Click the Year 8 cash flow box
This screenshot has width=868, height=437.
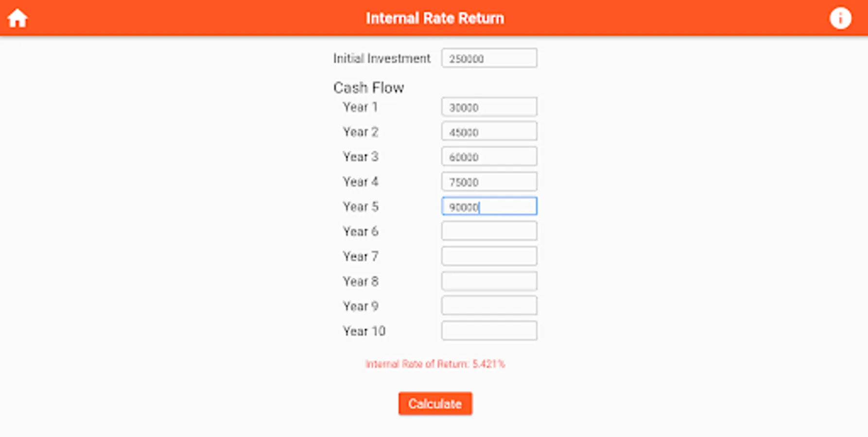coord(489,281)
